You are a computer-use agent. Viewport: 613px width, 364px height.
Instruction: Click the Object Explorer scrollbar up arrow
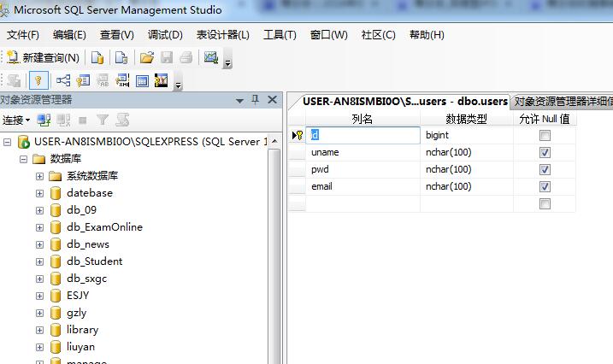[274, 141]
